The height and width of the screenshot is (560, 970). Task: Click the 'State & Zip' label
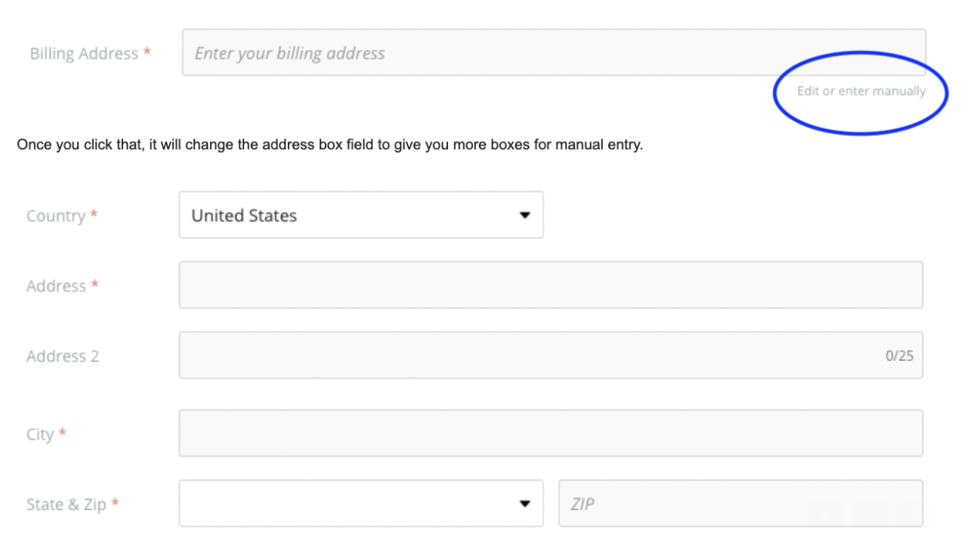pos(66,505)
